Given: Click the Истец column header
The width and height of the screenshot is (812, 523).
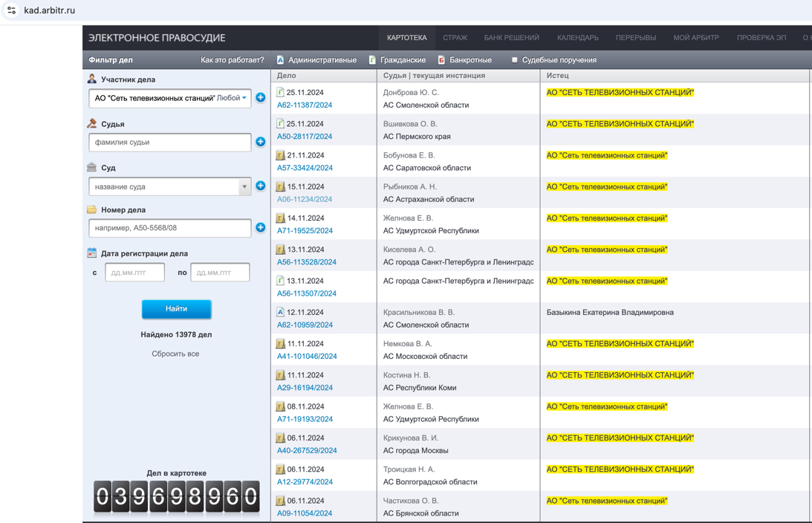Looking at the screenshot, I should click(557, 76).
